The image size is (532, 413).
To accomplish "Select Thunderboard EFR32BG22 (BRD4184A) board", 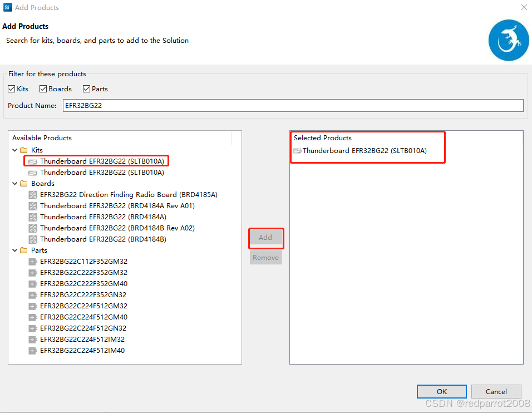I will tap(103, 217).
